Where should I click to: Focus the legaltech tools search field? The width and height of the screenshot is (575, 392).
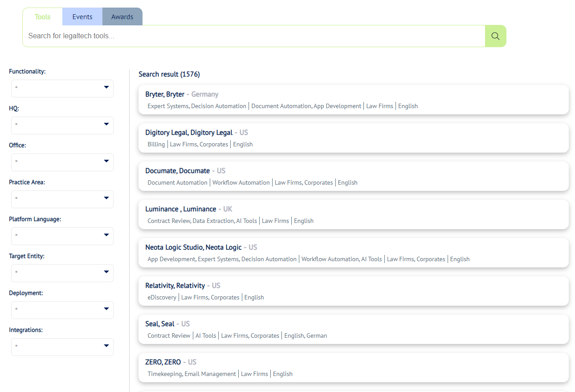(254, 36)
